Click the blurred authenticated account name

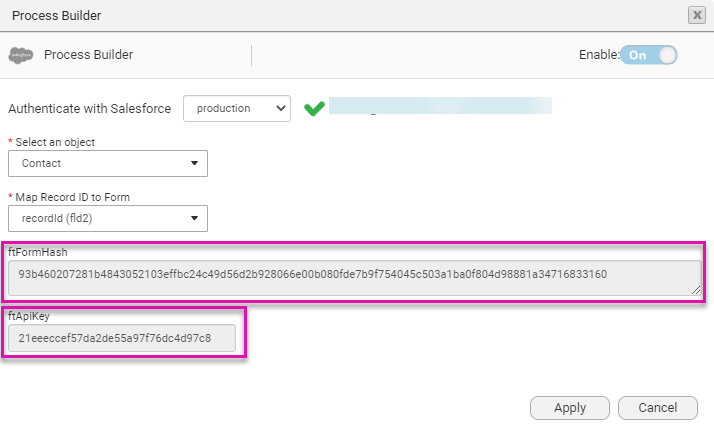click(x=440, y=106)
